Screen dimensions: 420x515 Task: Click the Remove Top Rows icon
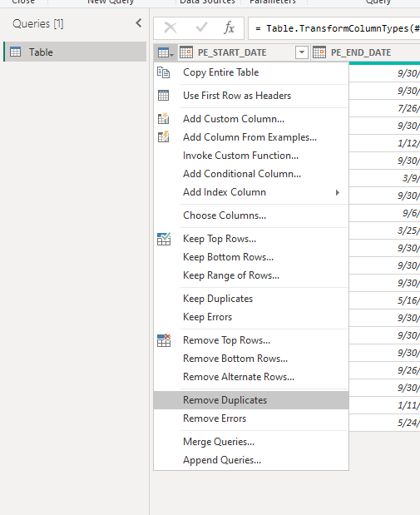pos(164,340)
